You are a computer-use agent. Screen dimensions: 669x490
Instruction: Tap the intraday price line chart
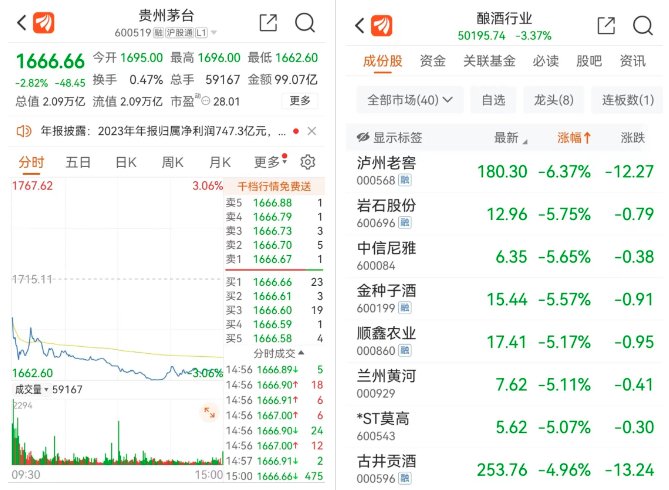[117, 279]
